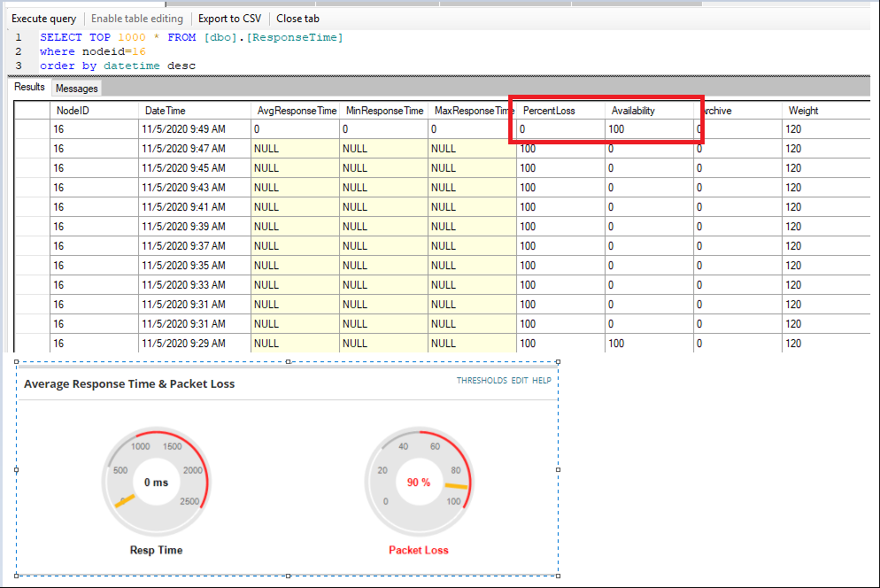
Task: Open HELP for the response time widget
Action: coord(542,380)
